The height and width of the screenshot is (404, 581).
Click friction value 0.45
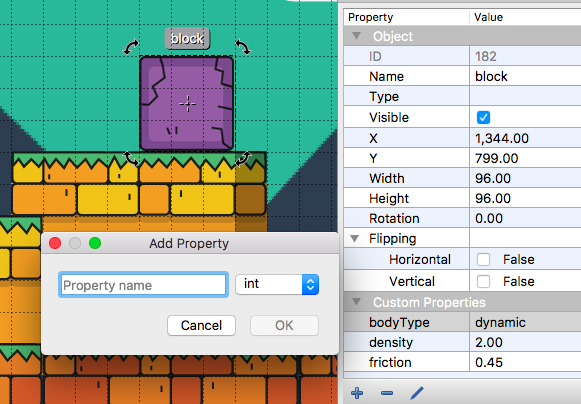(489, 362)
